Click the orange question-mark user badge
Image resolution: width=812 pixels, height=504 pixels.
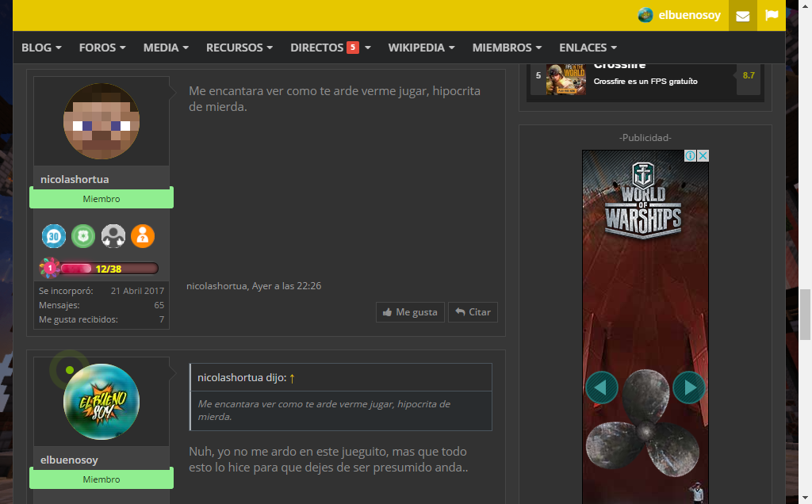143,235
